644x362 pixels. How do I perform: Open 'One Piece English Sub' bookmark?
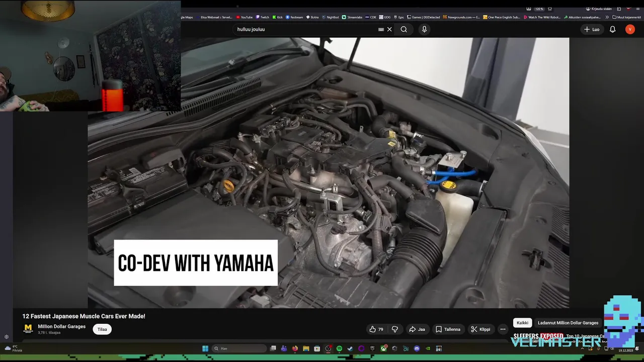(x=502, y=17)
